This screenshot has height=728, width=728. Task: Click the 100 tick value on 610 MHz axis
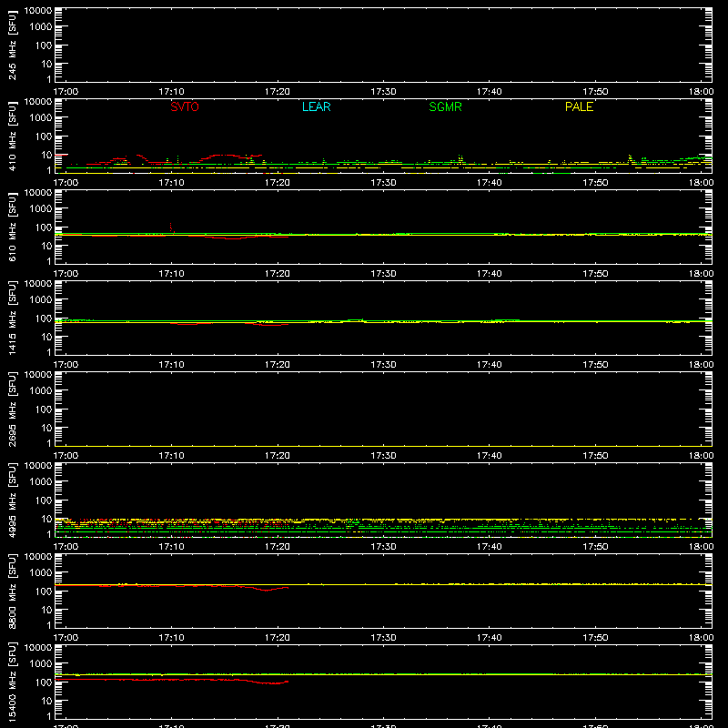coord(44,227)
